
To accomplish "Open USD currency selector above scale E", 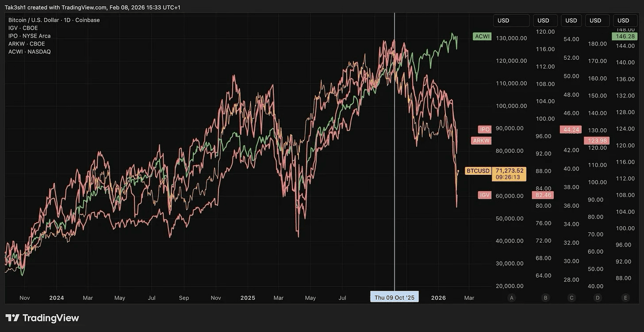I will point(625,20).
